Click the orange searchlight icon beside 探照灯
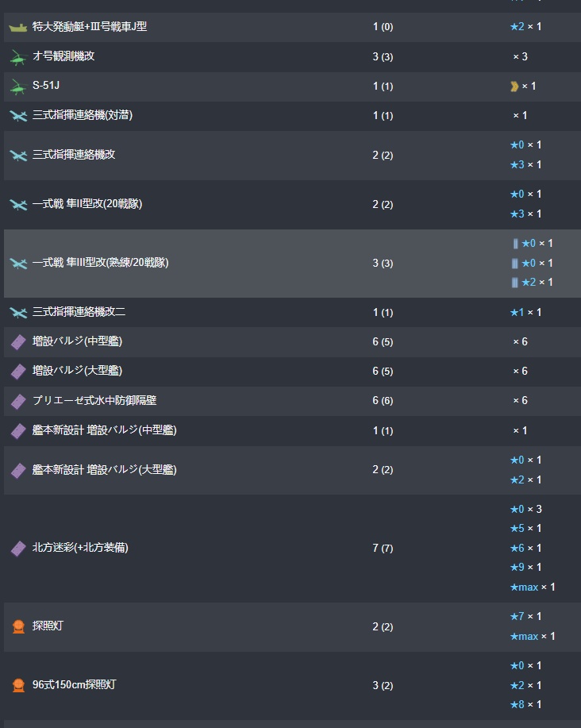The image size is (581, 728). point(18,626)
